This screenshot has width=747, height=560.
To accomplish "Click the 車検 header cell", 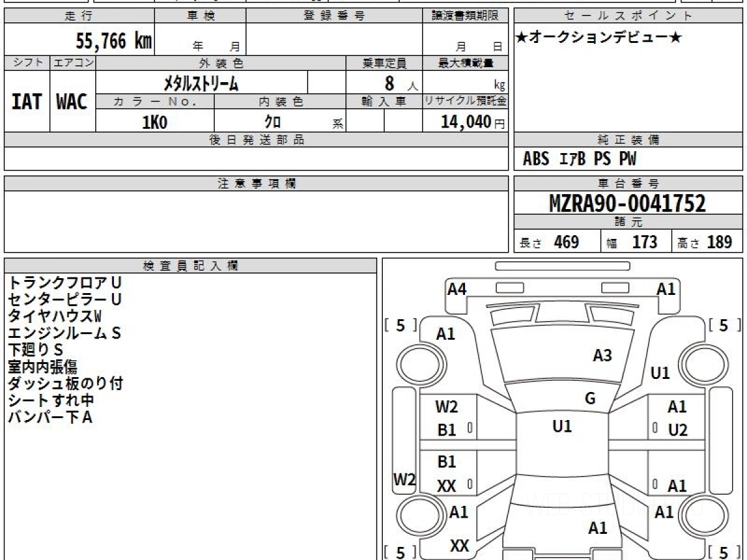I will (200, 16).
